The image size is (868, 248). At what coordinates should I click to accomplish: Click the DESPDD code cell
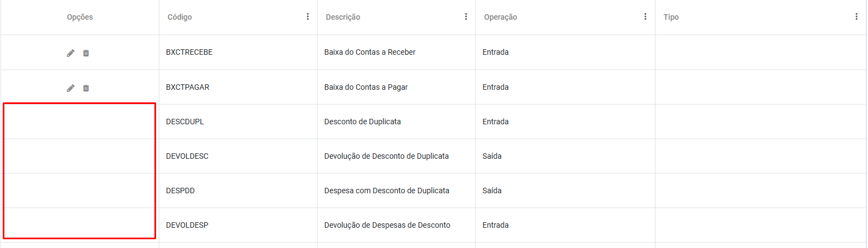coord(181,191)
